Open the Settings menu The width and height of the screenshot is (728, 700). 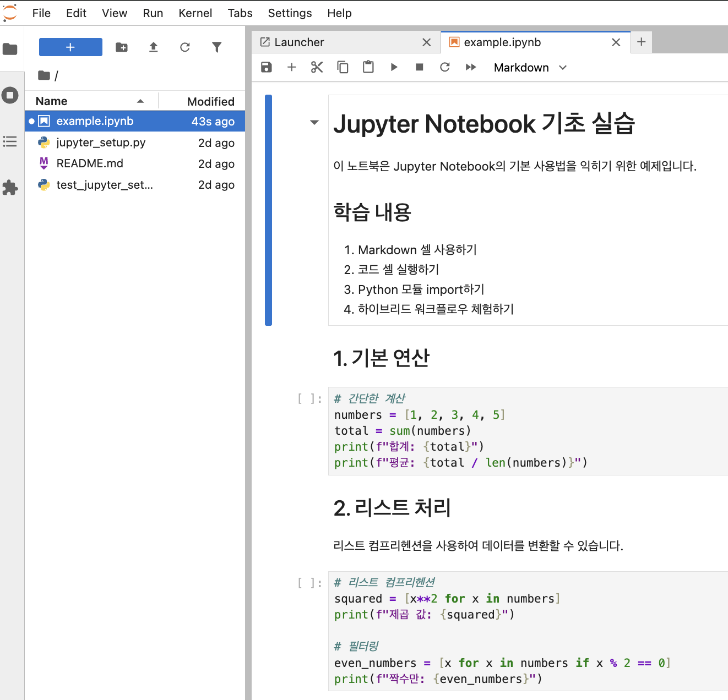[x=290, y=13]
